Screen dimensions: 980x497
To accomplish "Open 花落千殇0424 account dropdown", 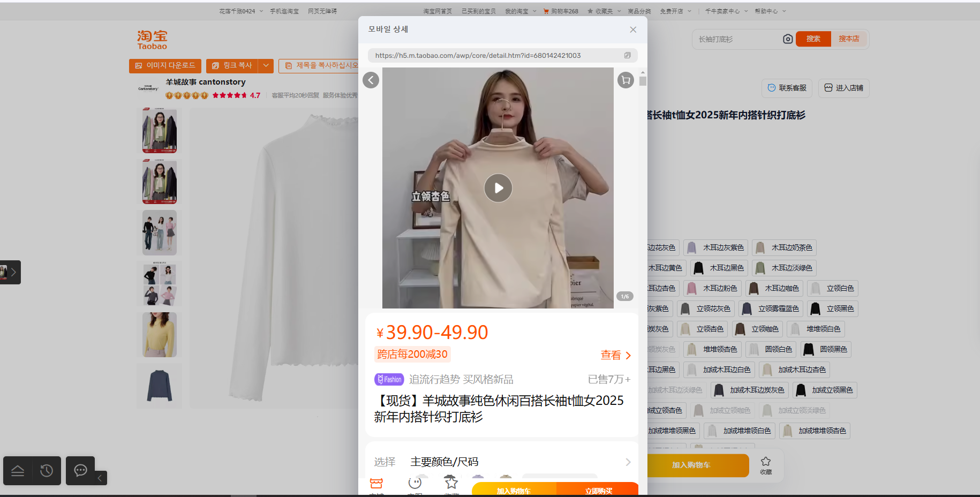I will coord(240,11).
